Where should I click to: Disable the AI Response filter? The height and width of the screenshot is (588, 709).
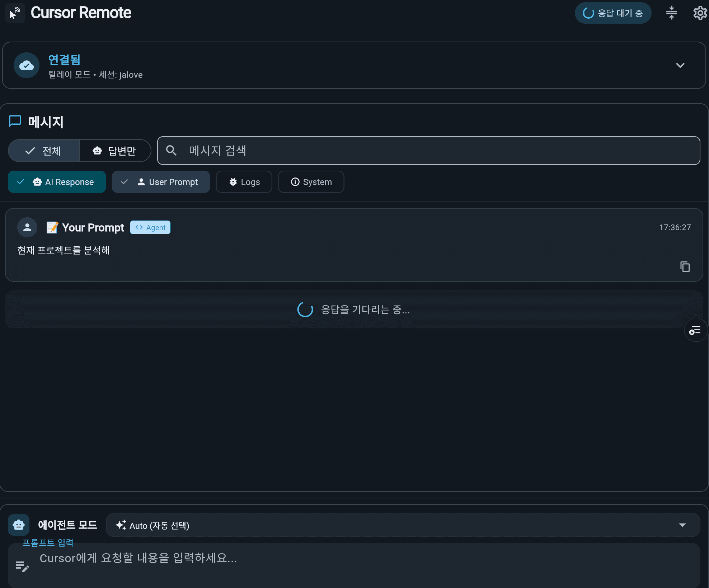[57, 182]
